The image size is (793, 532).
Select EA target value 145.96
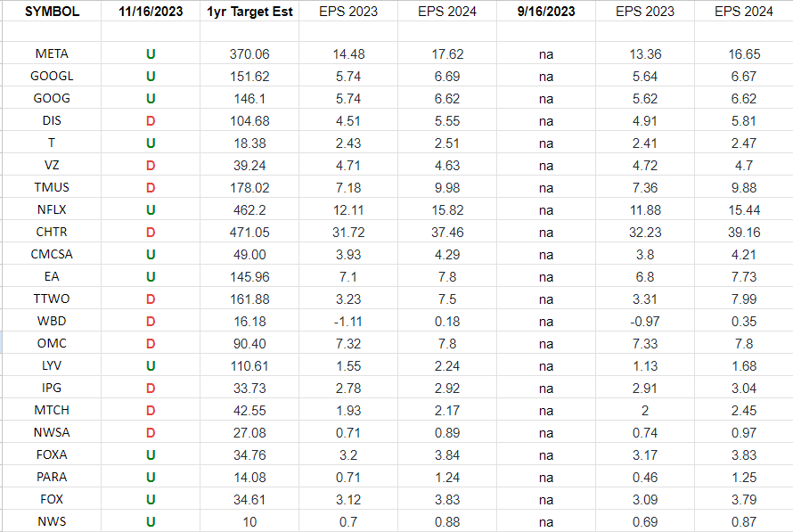coord(249,276)
